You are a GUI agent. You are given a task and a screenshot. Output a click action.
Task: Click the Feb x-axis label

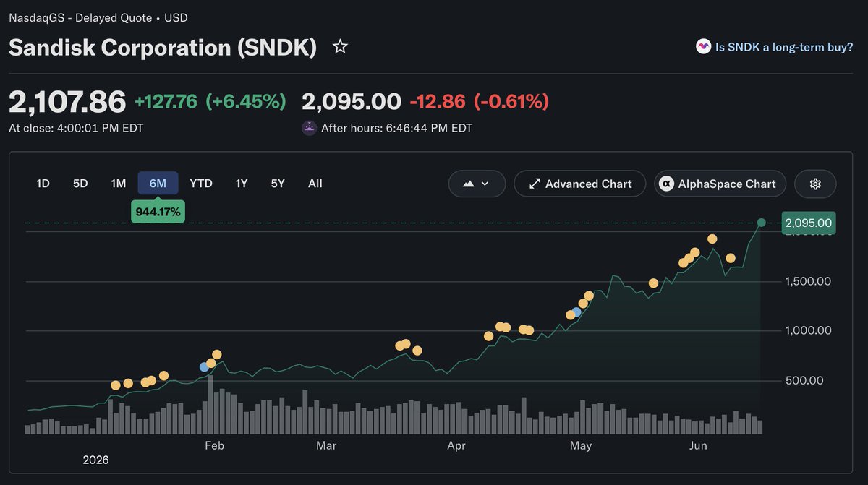[x=215, y=445]
